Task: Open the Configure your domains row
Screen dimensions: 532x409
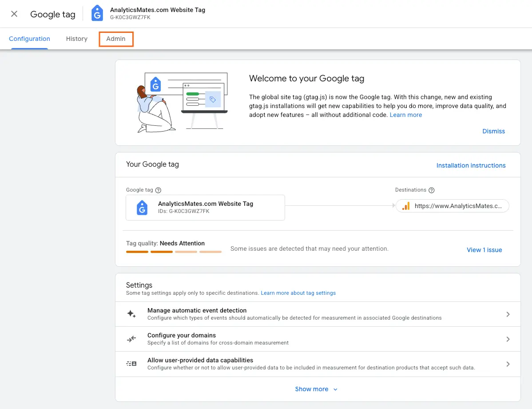Action: pyautogui.click(x=318, y=339)
